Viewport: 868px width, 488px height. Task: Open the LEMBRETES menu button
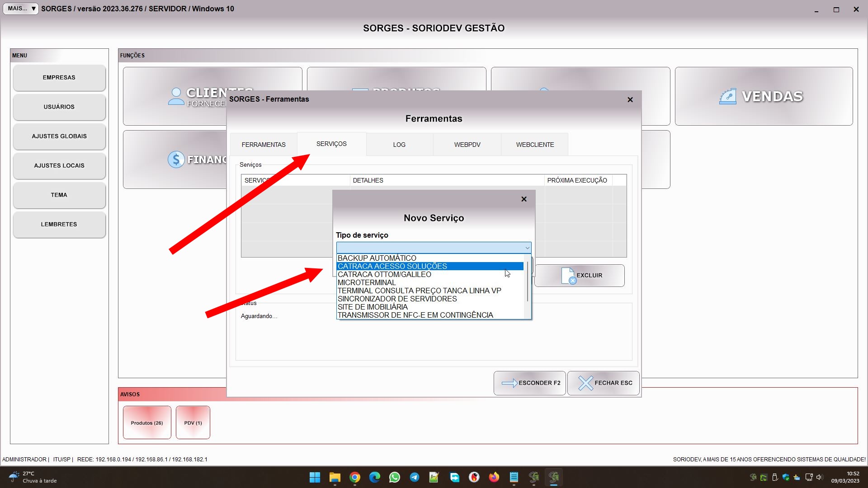(59, 225)
